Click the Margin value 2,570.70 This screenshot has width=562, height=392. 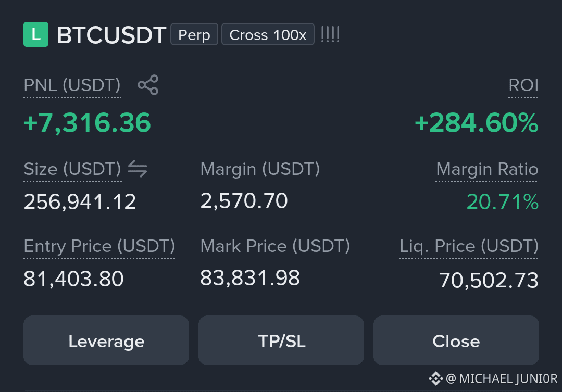point(244,200)
